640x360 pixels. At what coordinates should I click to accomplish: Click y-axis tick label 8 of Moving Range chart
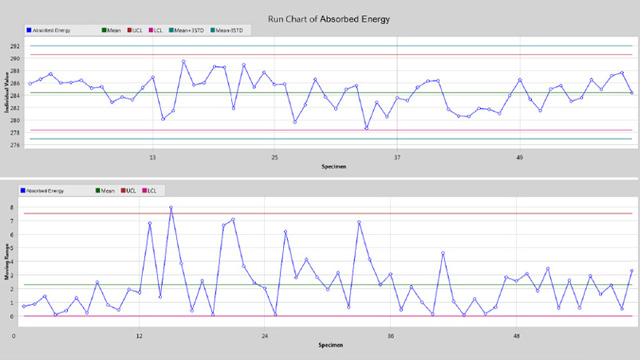(x=12, y=207)
